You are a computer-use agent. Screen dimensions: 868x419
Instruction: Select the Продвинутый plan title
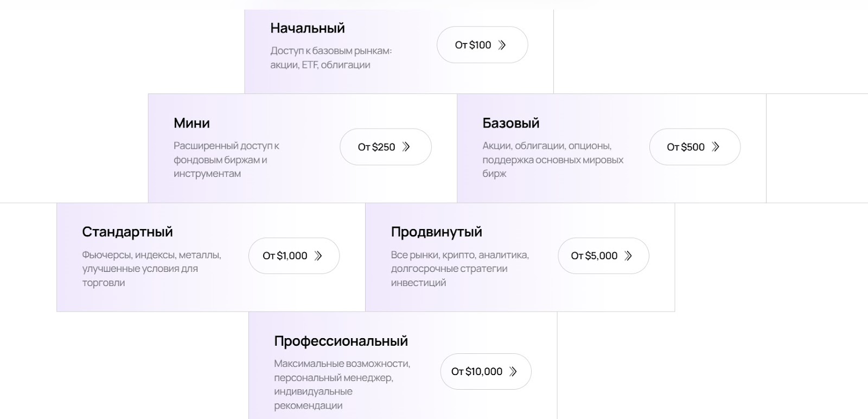click(x=436, y=232)
